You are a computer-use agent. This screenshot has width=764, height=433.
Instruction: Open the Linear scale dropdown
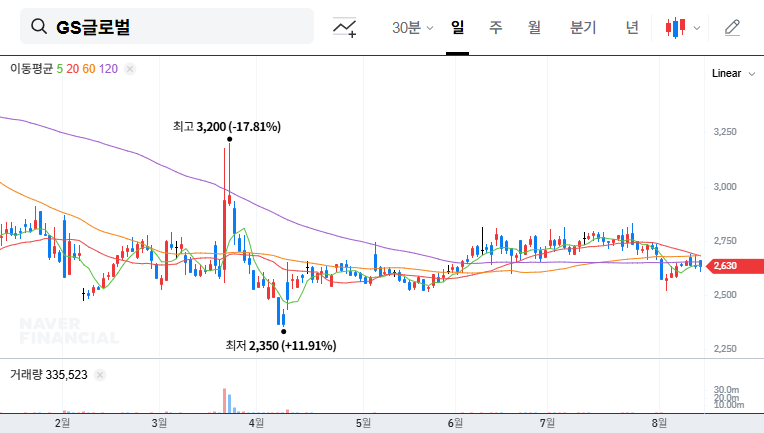(x=733, y=74)
